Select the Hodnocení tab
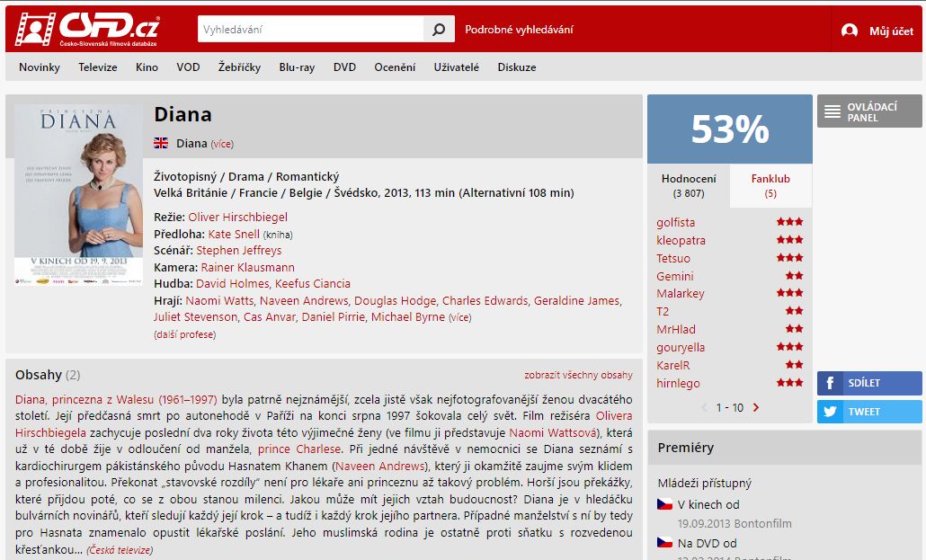The height and width of the screenshot is (560, 926). 689,185
